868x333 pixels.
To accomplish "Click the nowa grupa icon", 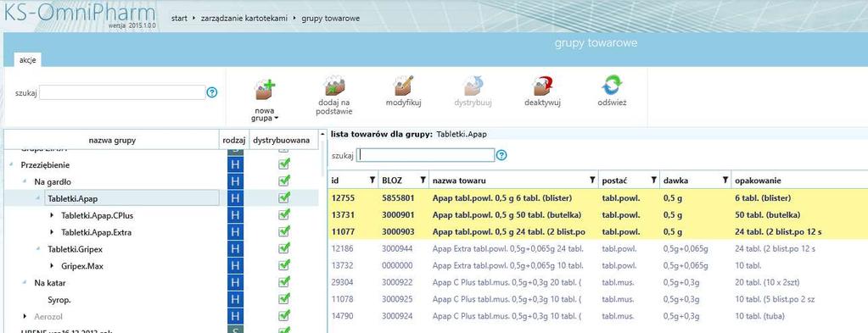I will tap(265, 90).
